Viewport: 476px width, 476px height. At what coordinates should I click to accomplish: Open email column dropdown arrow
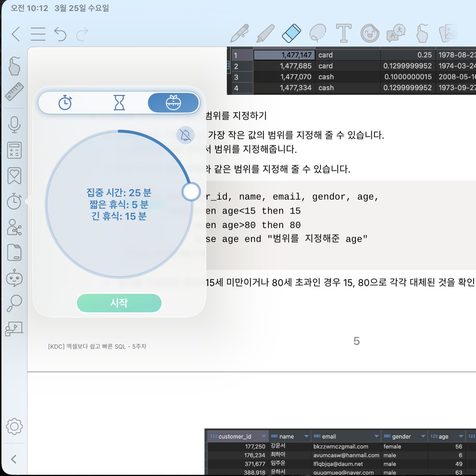376,436
